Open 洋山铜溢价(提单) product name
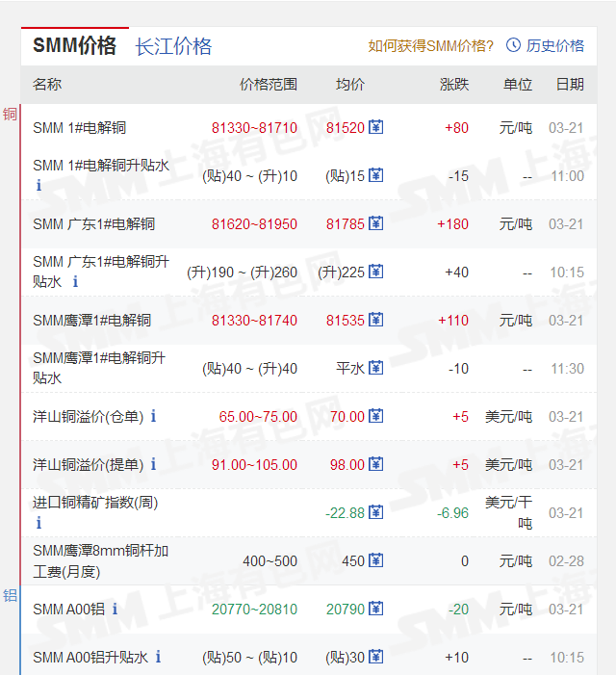The height and width of the screenshot is (675, 616). (89, 465)
